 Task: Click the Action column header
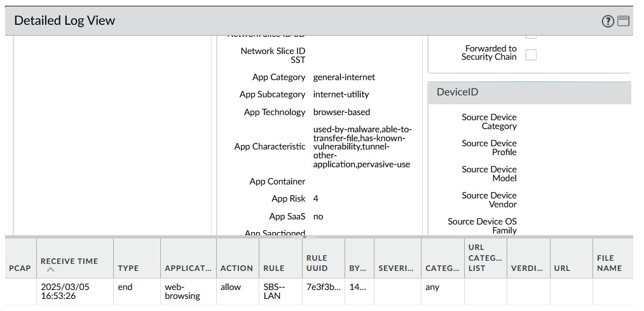[x=236, y=268]
